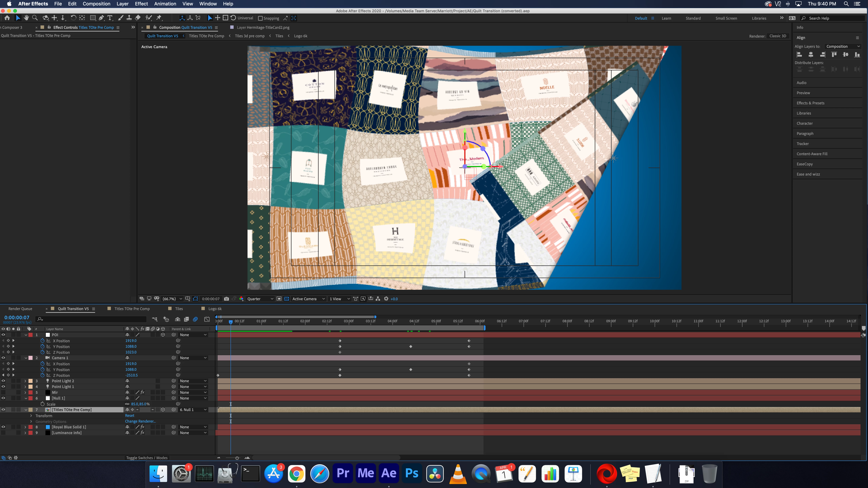Select the Zoom tool

point(35,18)
